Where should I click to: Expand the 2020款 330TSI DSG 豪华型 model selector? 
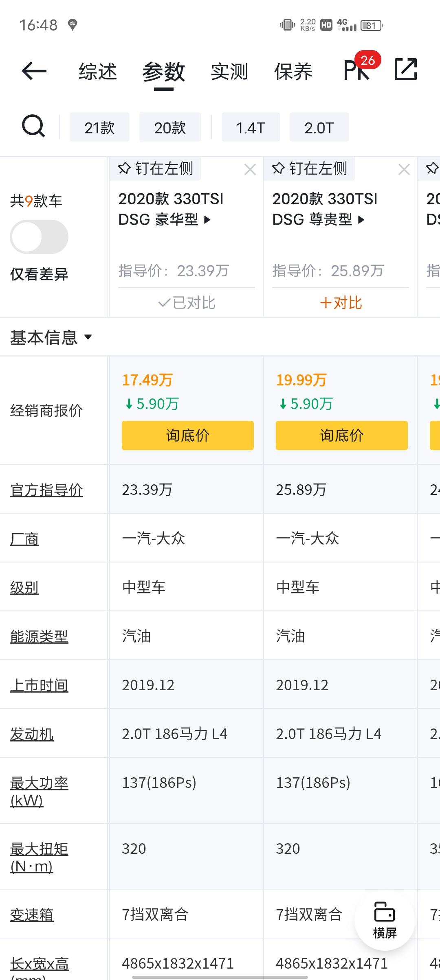(171, 209)
